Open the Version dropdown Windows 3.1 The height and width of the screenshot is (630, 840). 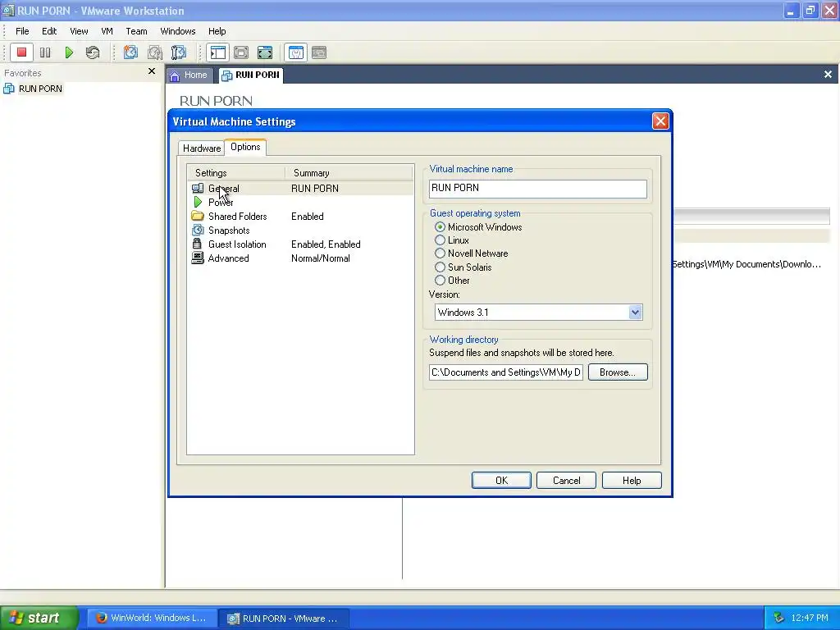tap(538, 313)
